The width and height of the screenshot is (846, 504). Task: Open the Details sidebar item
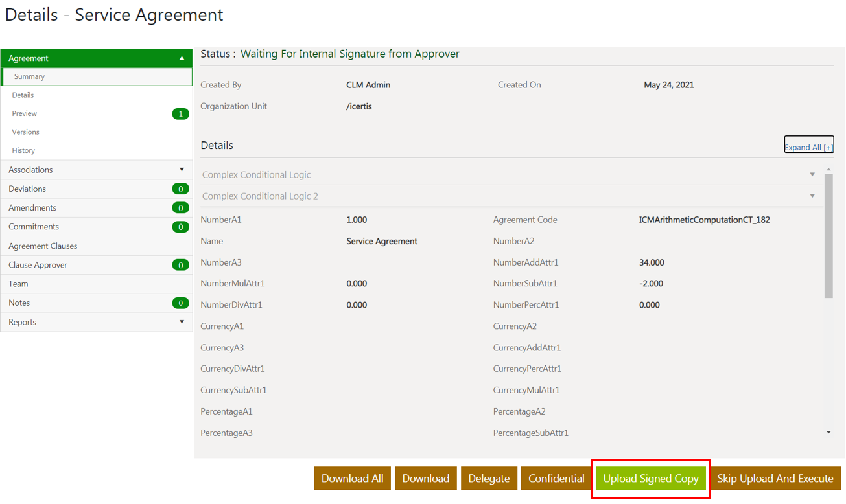23,95
